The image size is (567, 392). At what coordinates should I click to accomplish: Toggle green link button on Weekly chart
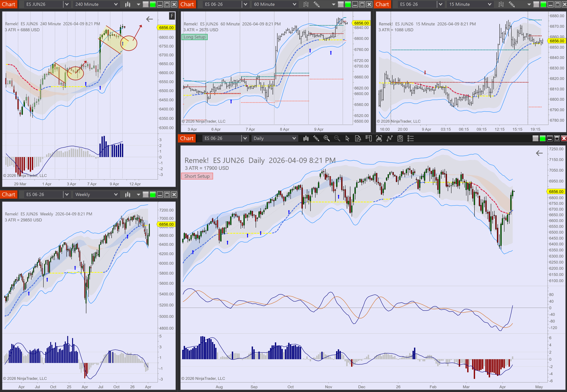pos(153,195)
